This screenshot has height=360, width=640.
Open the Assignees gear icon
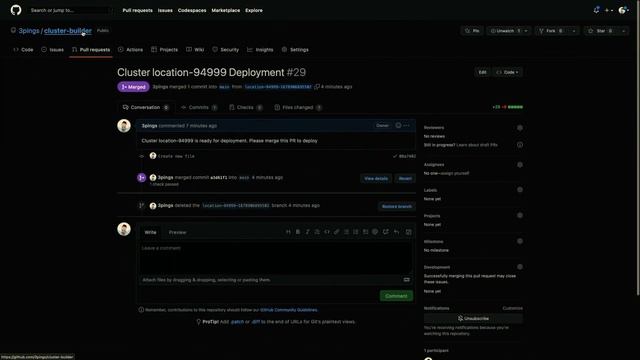[x=520, y=165]
